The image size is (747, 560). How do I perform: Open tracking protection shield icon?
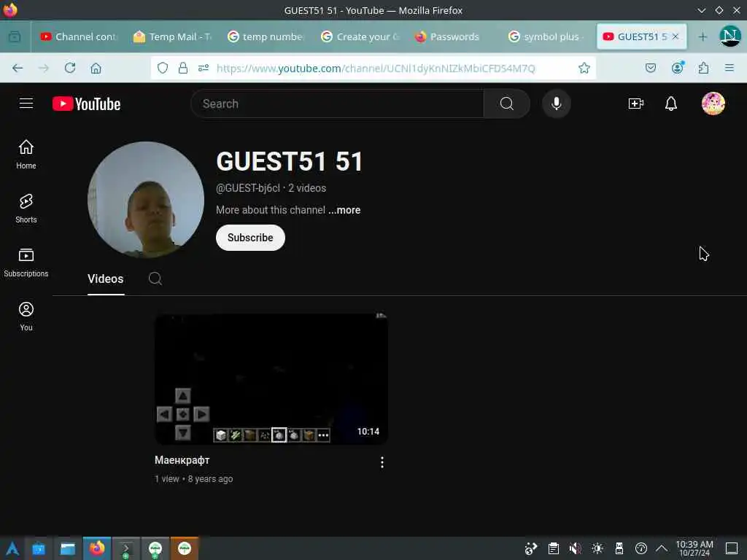coord(163,68)
